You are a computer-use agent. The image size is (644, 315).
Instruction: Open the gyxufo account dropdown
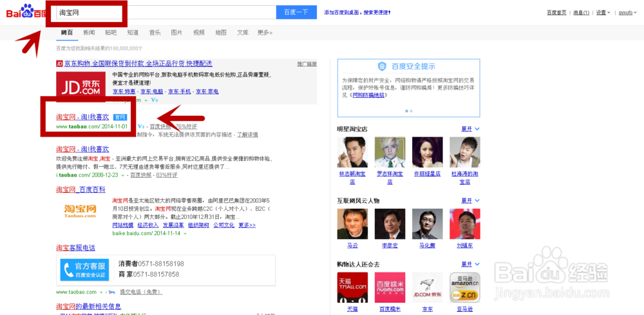click(x=627, y=13)
